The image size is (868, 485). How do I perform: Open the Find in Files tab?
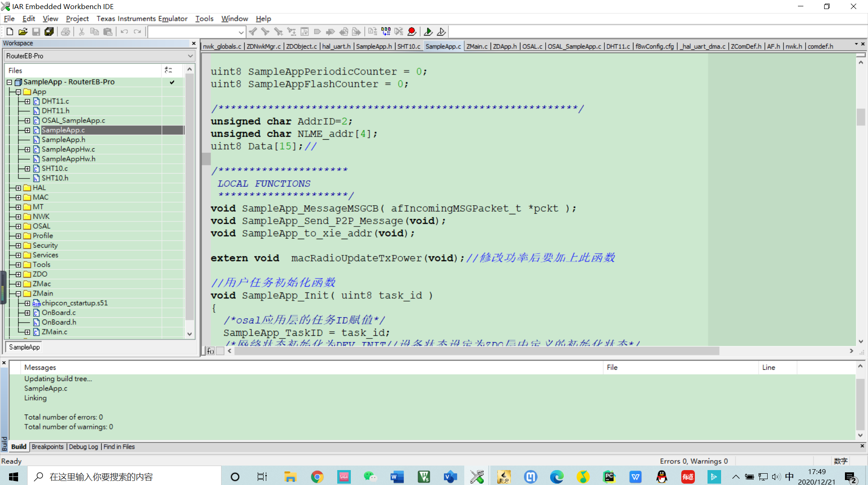coord(119,447)
